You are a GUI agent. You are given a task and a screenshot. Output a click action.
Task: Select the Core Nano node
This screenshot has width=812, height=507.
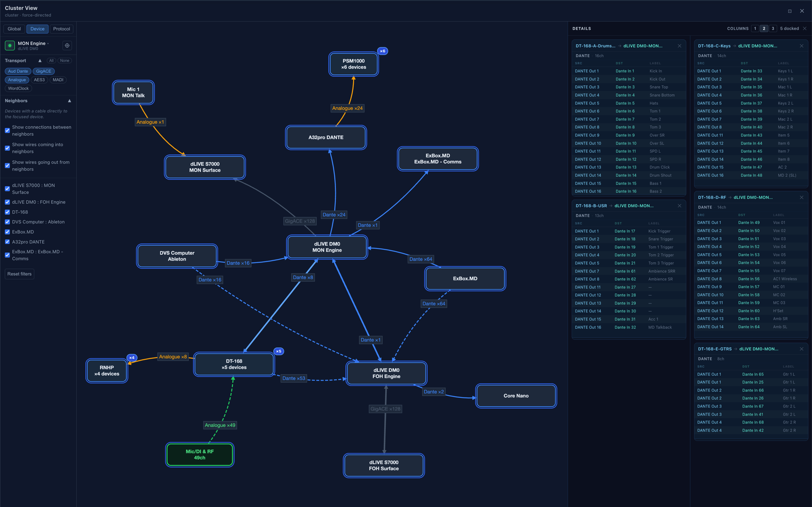[x=516, y=396]
